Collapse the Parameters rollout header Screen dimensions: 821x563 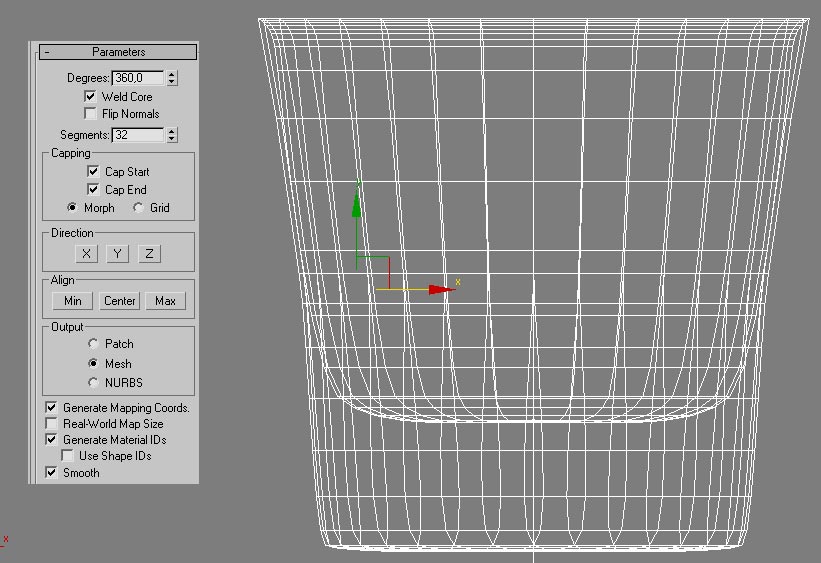pos(117,52)
